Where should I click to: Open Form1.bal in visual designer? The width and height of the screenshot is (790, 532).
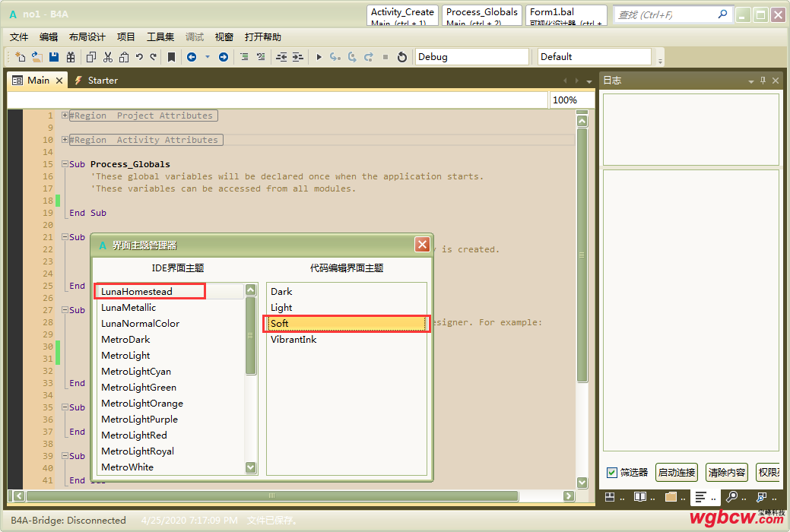click(x=566, y=16)
